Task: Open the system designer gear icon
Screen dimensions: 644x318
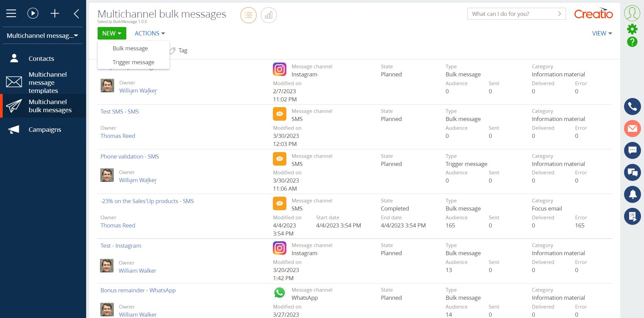Action: point(633,29)
